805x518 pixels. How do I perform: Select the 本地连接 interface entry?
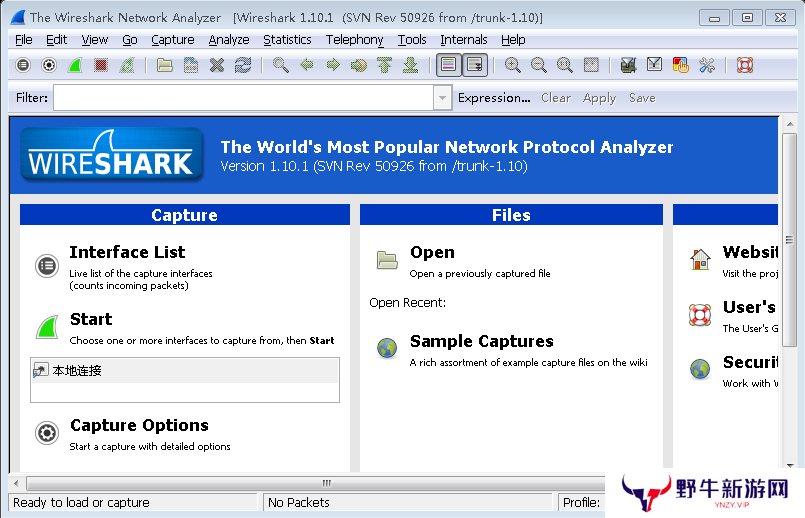click(185, 371)
